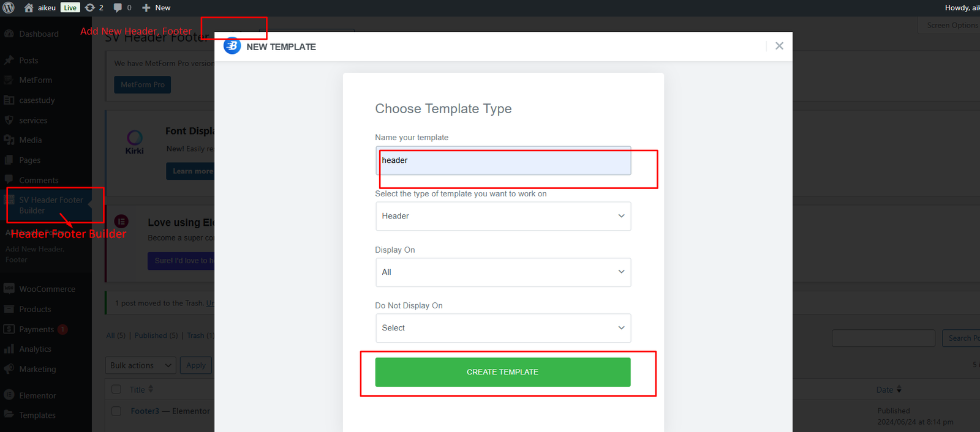Viewport: 980px width, 432px height.
Task: Select the Pages menu item
Action: pos(29,160)
